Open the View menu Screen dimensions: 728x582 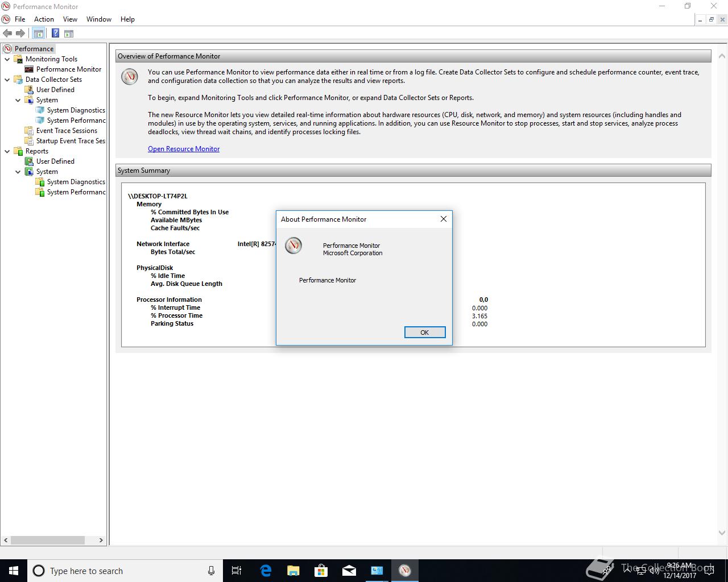click(x=70, y=19)
